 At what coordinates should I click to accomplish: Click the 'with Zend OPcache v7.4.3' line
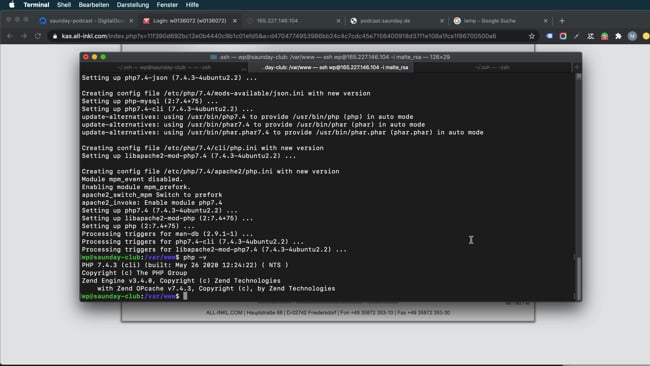(216, 288)
